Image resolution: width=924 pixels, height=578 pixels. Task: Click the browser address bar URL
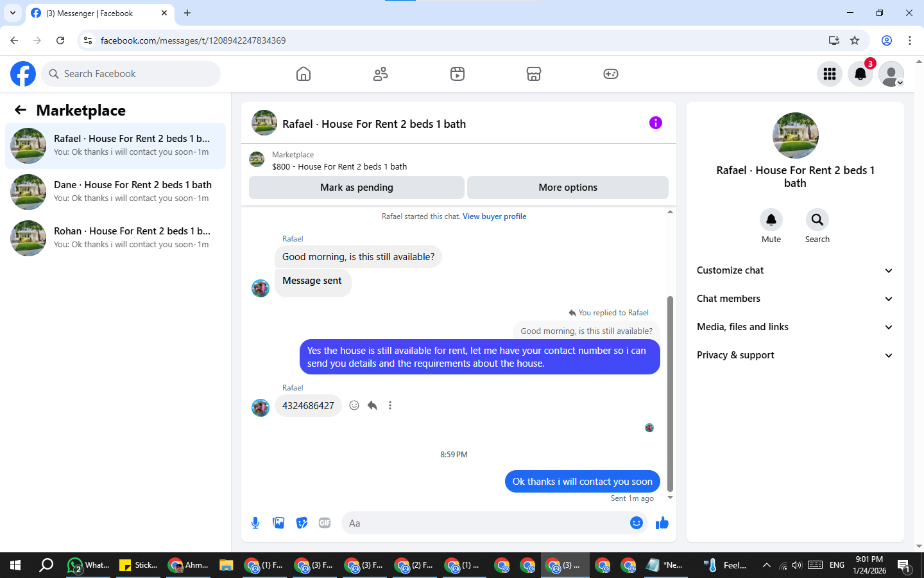(193, 40)
